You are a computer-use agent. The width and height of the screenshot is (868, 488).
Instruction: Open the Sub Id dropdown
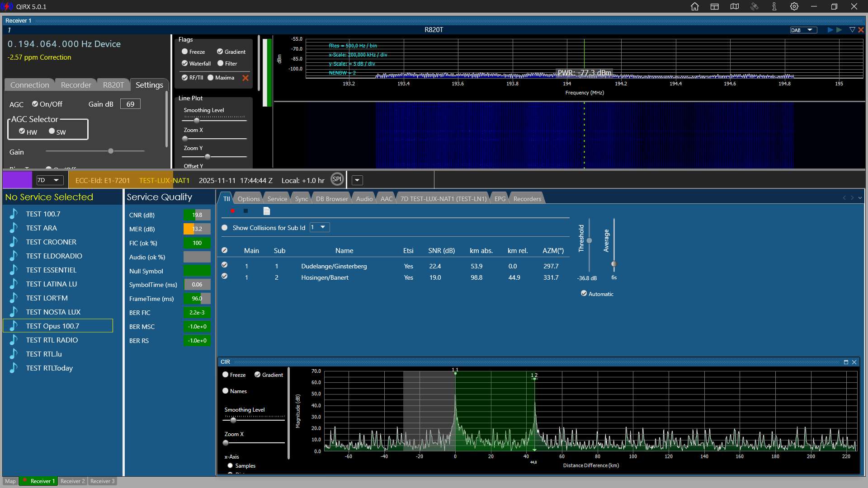[x=320, y=227]
